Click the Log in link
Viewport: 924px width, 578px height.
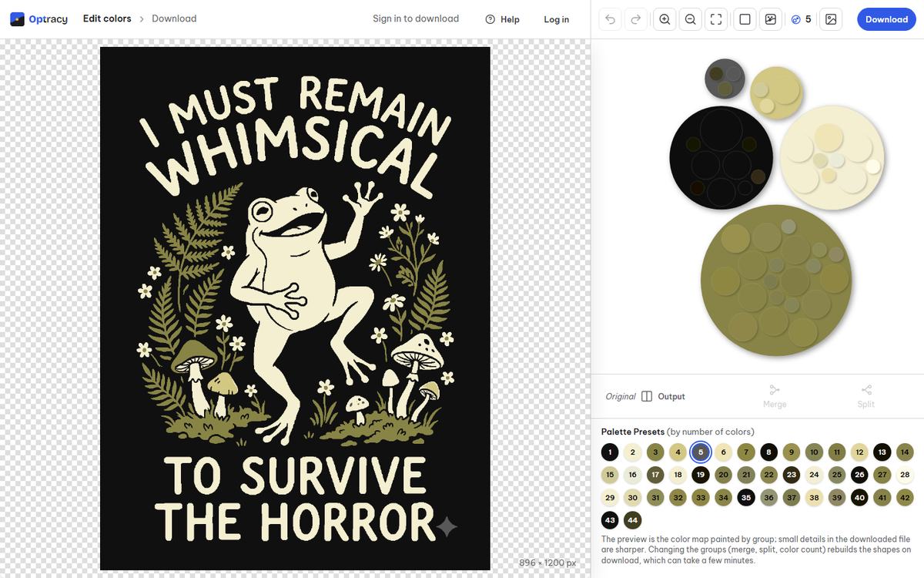556,19
